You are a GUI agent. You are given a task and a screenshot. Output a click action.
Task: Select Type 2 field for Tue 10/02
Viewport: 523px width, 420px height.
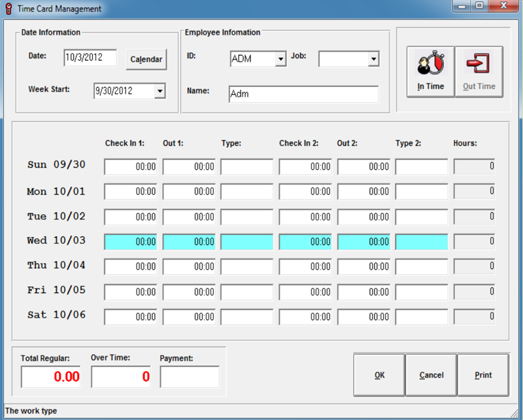pos(422,217)
